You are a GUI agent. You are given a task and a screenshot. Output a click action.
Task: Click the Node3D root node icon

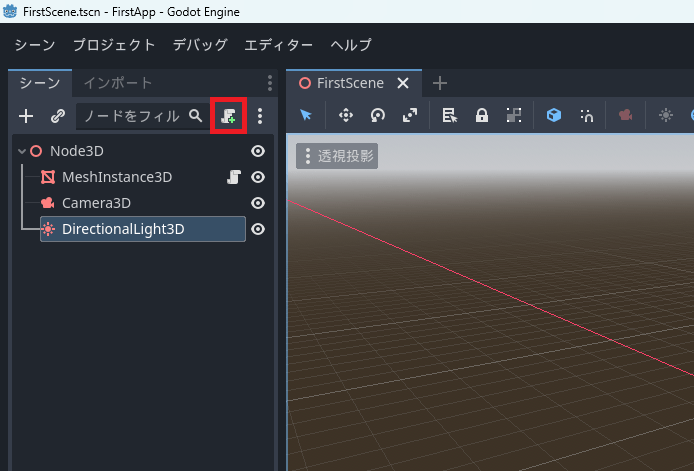click(x=36, y=151)
